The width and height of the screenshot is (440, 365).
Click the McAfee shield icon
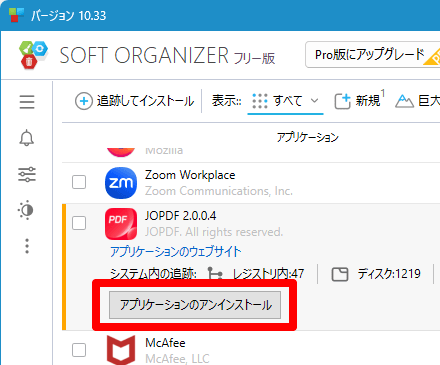pos(121,350)
